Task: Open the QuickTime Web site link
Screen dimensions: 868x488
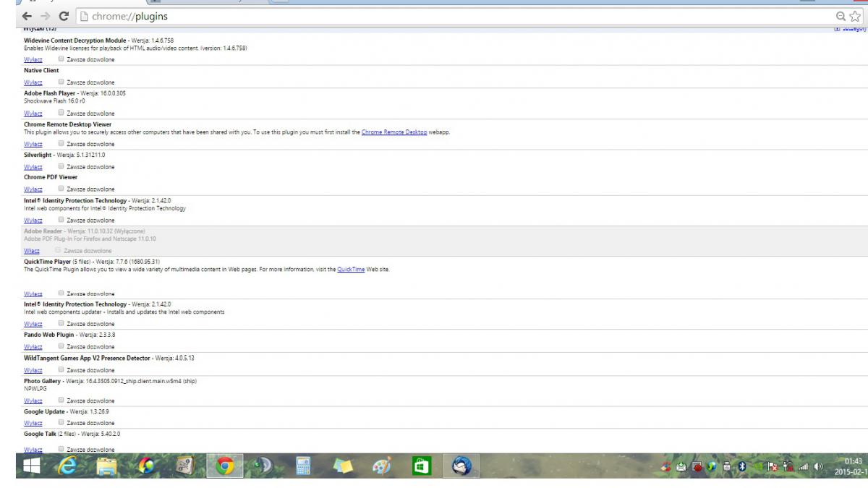Action: click(x=351, y=270)
